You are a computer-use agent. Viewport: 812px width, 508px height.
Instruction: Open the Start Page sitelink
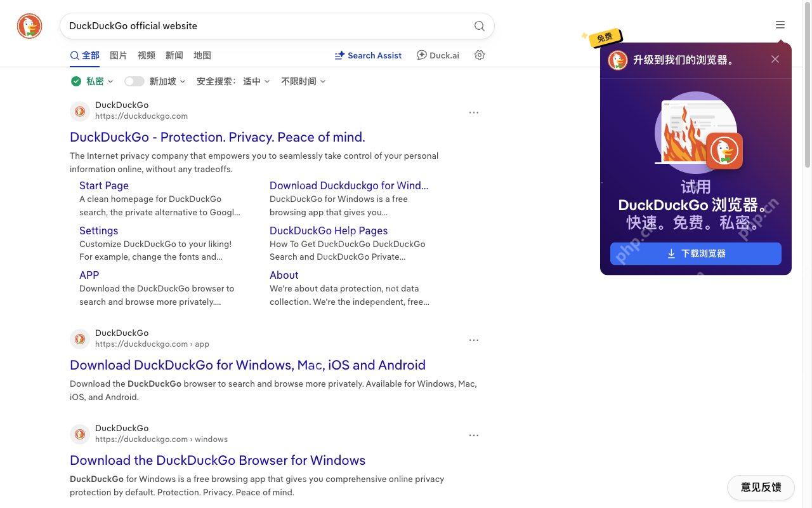pos(104,185)
